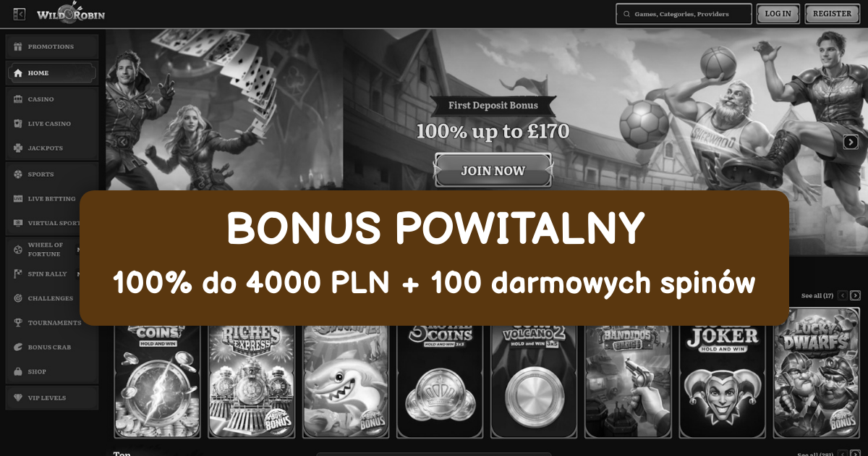This screenshot has width=868, height=456.
Task: Open the Sports section icon
Action: [x=18, y=174]
